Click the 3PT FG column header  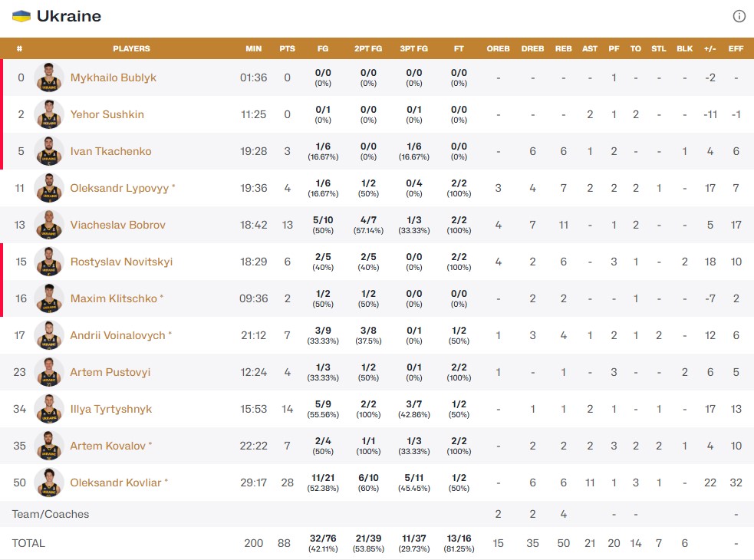click(414, 48)
